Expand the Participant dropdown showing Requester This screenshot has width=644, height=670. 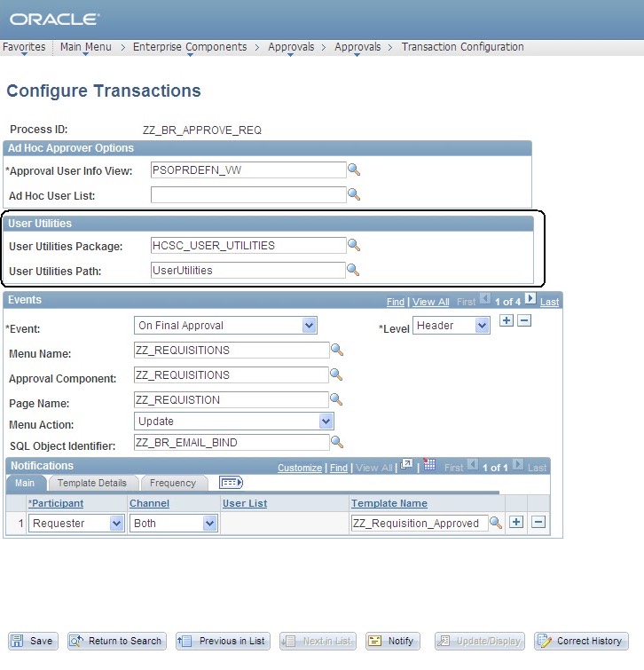116,524
